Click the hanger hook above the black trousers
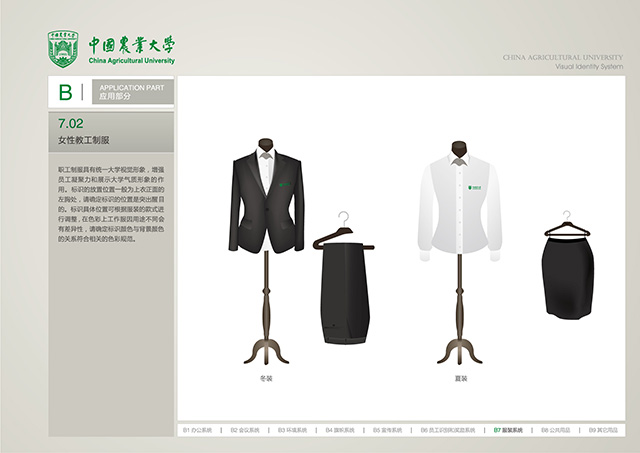 click(343, 220)
